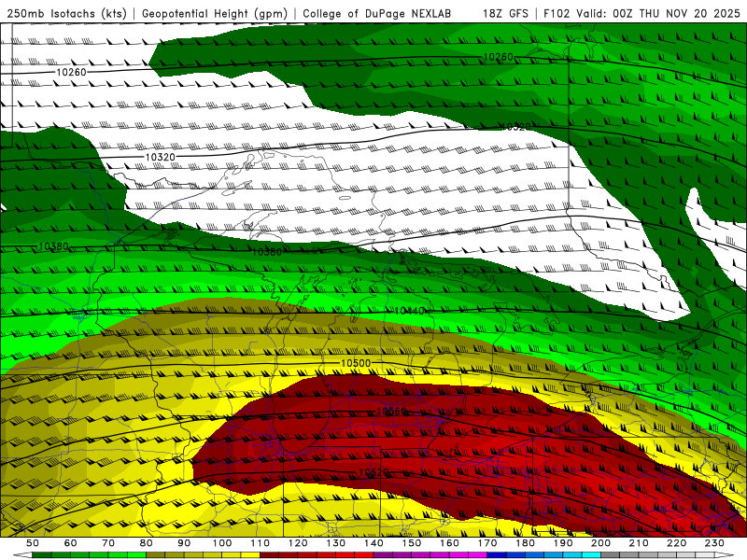Click the 90 value on the color scale
Image resolution: width=747 pixels, height=560 pixels.
[184, 543]
